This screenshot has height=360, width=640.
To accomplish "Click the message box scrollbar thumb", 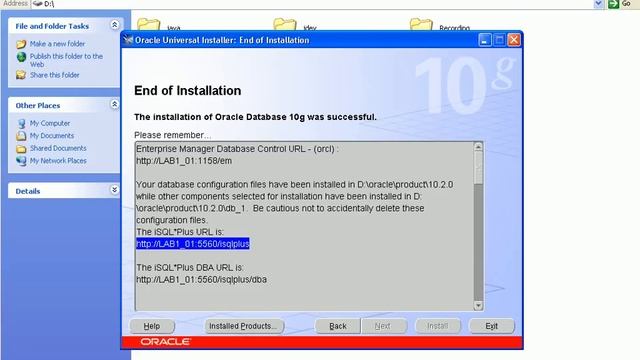I will [478, 168].
